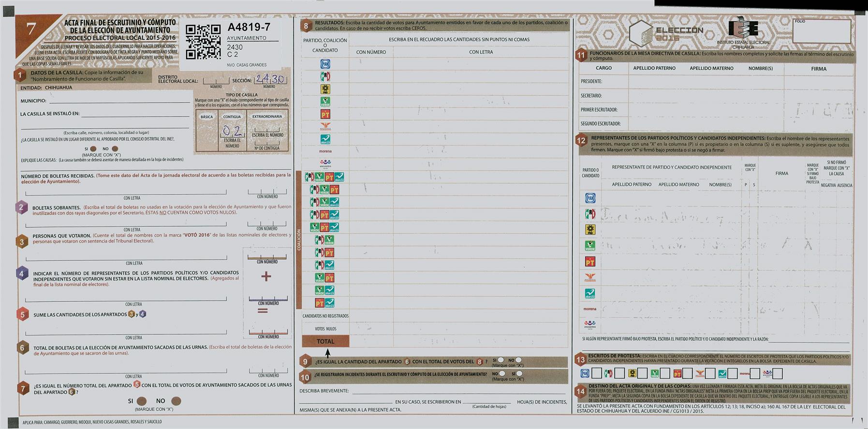Mark the NO oval in section 7
Viewport: 868px width, 429px height.
[x=176, y=401]
